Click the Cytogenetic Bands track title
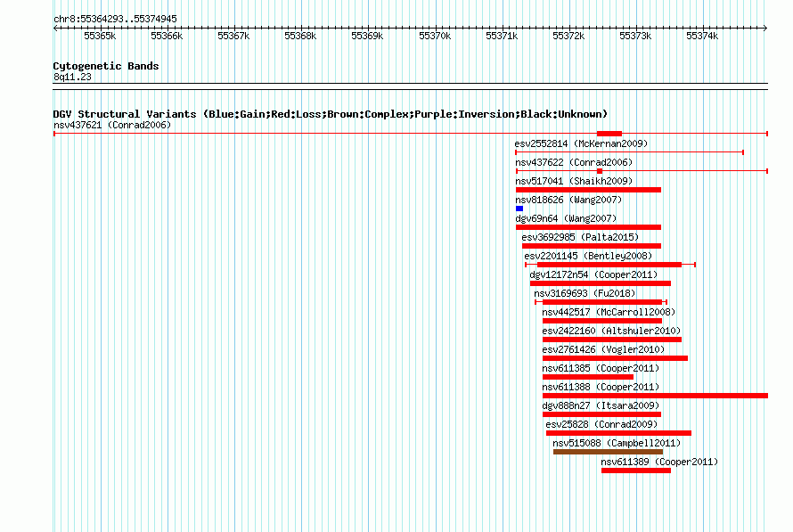 coord(106,66)
